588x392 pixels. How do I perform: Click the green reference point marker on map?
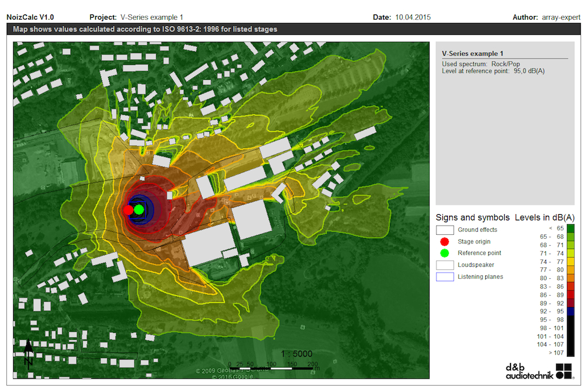[139, 209]
